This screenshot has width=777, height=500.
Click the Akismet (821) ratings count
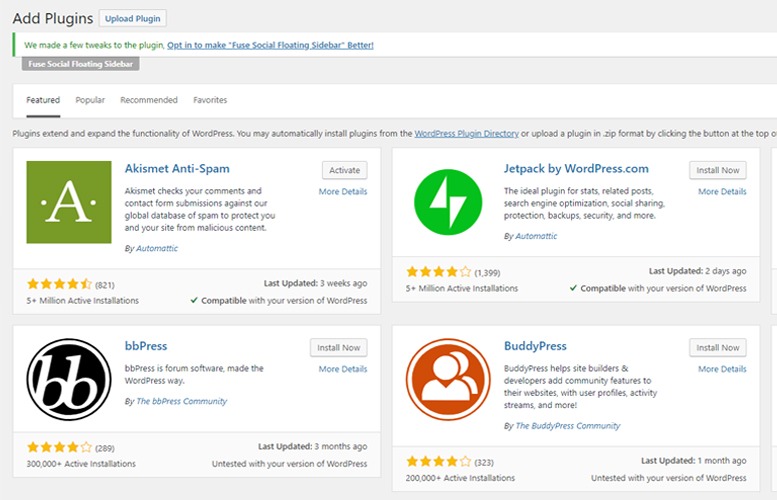105,285
